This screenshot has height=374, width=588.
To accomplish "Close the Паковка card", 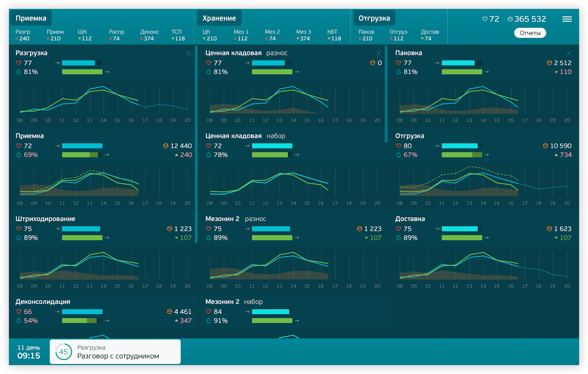I will click(569, 53).
